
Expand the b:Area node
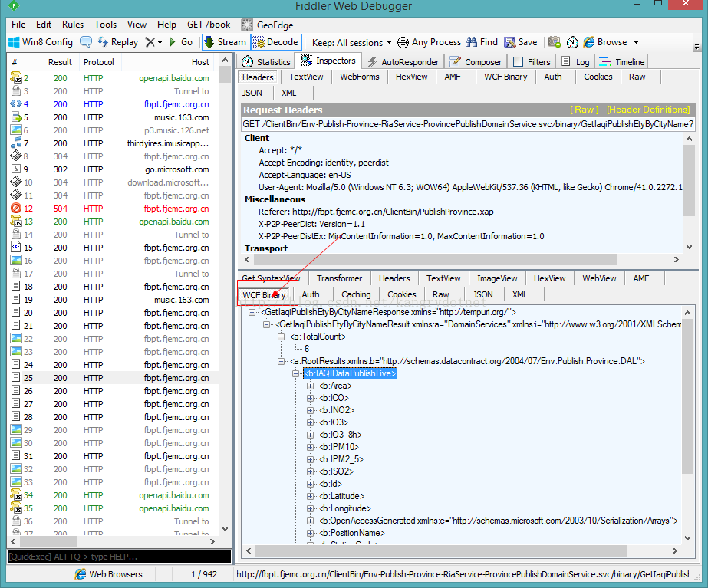click(x=310, y=386)
